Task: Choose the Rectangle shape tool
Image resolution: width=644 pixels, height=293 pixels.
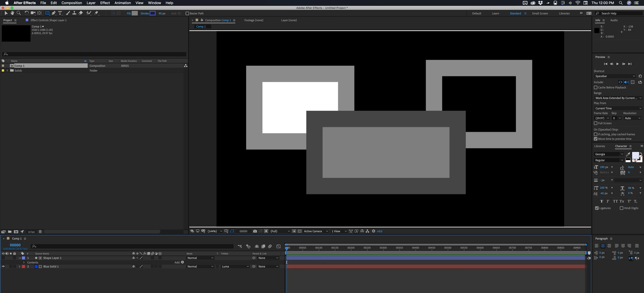Action: [47, 13]
